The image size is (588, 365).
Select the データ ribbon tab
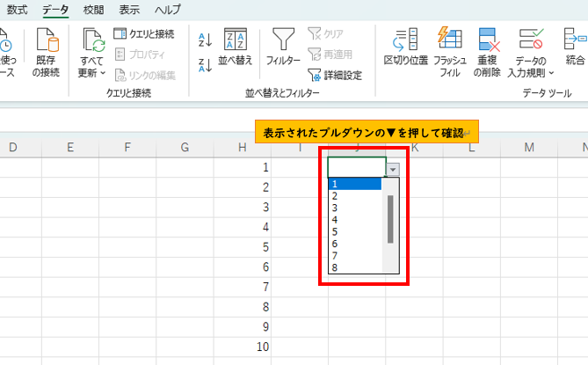[x=55, y=10]
